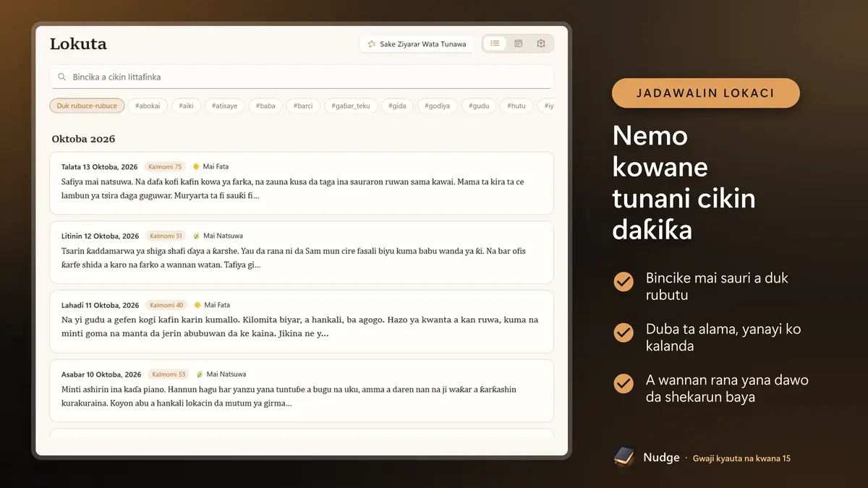Open the Litinin 12 Oktoba, 2026 entry
This screenshot has height=488, width=868.
point(302,252)
